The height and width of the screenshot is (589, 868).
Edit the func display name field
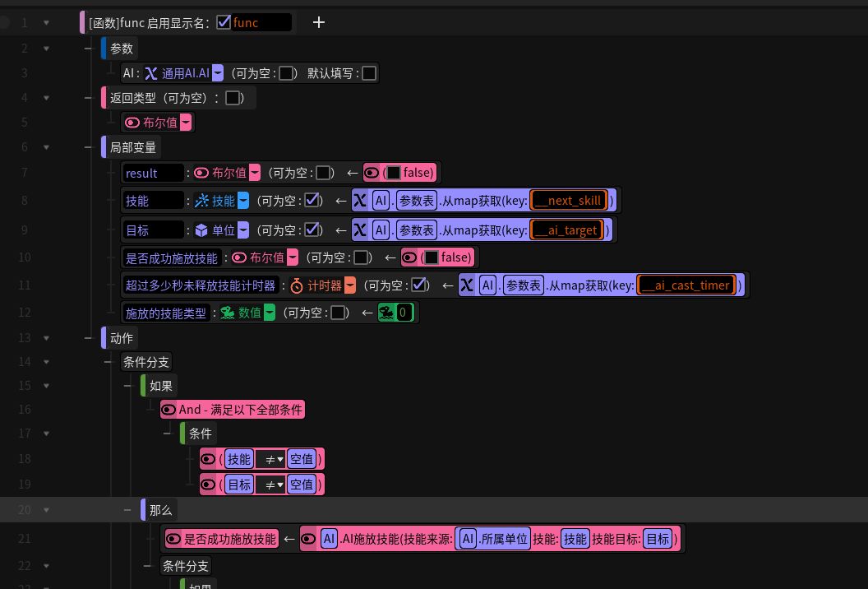coord(261,23)
